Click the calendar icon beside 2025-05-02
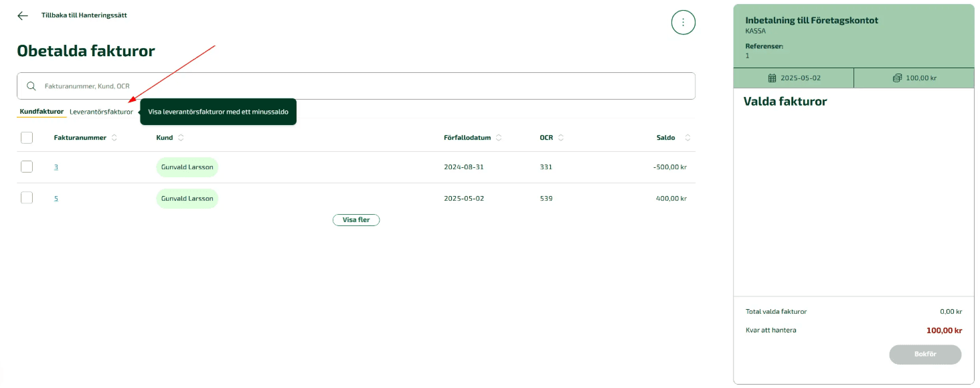This screenshot has height=388, width=980. coord(772,78)
